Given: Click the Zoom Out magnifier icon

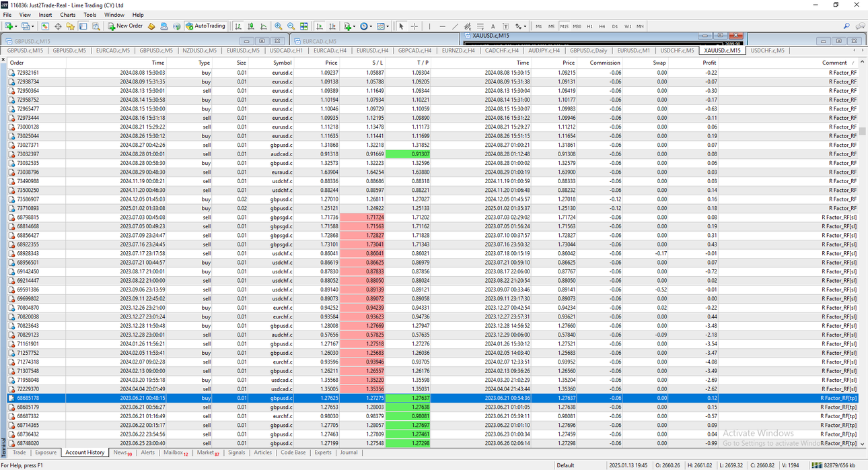Looking at the screenshot, I should [x=291, y=26].
